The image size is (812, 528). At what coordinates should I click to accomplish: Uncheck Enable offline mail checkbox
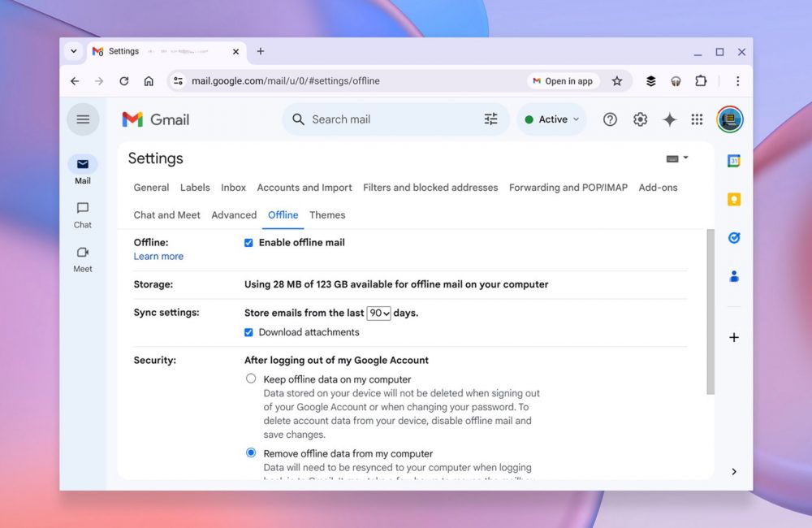[249, 243]
